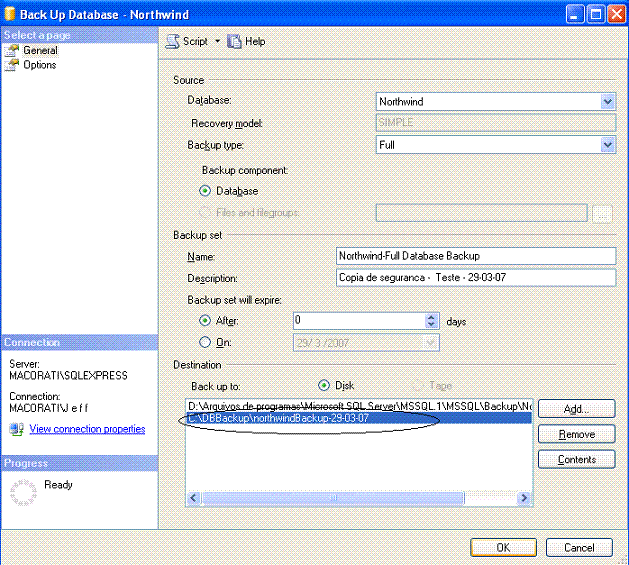Click the server name MACORATI\SQLEXPRESS text

pyautogui.click(x=68, y=376)
